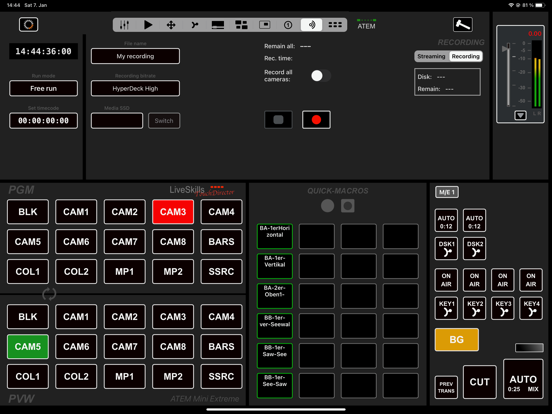Toggle the PREV TRANS button

click(x=446, y=387)
